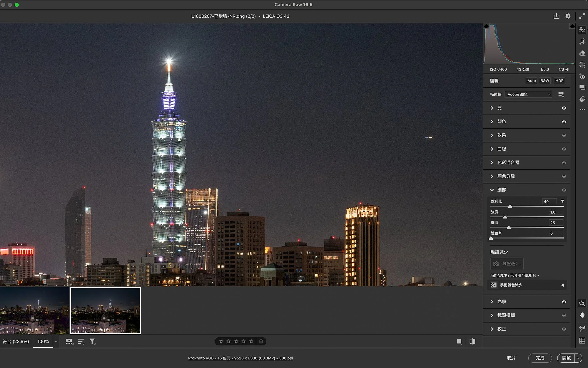Toggle visibility eye for 亮 panel

click(x=564, y=108)
